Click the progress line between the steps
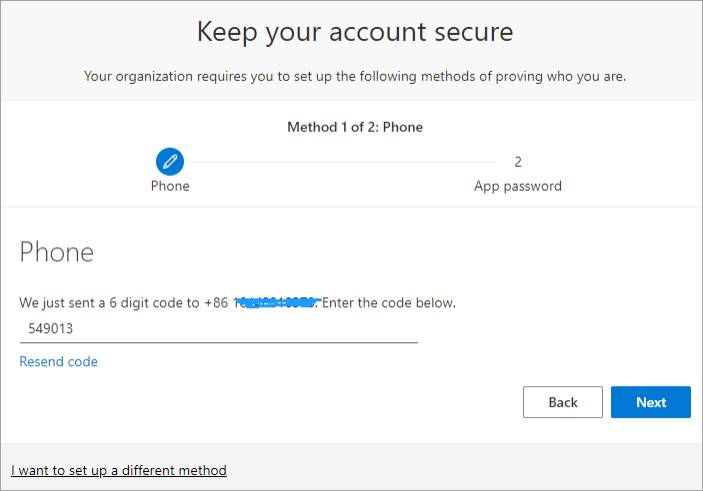 344,162
